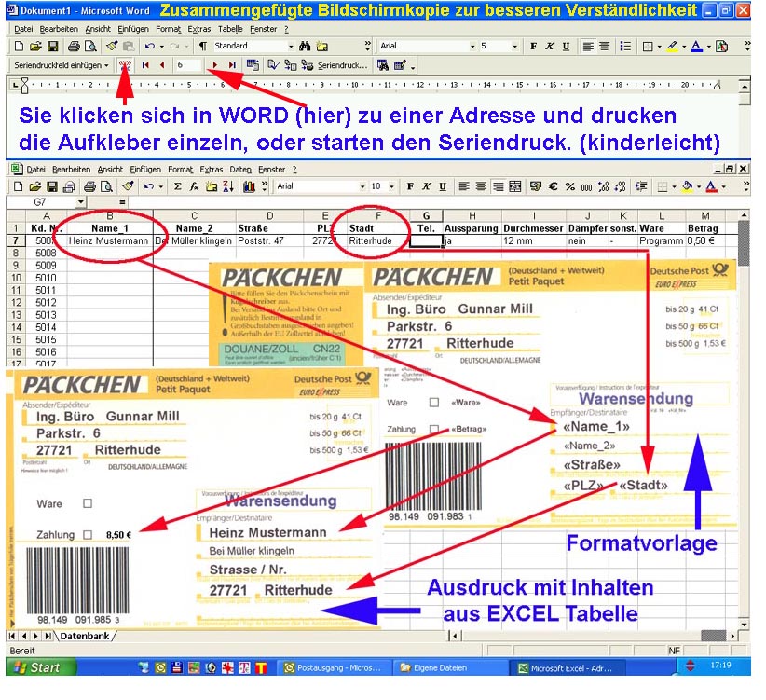The image size is (766, 700).
Task: Click the percent style icon in Excel
Action: 569,186
